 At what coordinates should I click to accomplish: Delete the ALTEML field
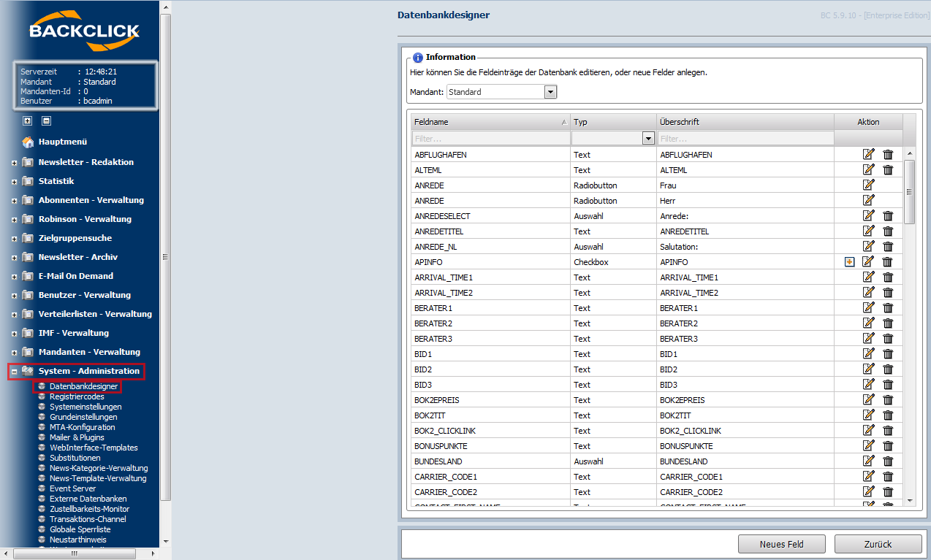click(888, 169)
